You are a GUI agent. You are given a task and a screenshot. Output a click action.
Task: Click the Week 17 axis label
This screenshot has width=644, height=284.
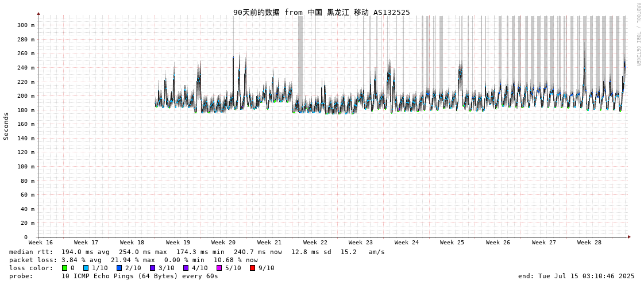[86, 243]
